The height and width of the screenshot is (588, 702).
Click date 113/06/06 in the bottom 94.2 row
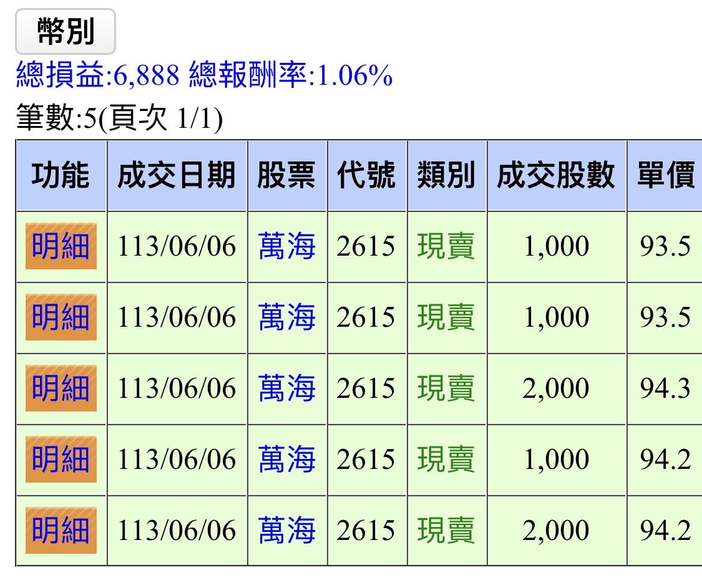[177, 530]
